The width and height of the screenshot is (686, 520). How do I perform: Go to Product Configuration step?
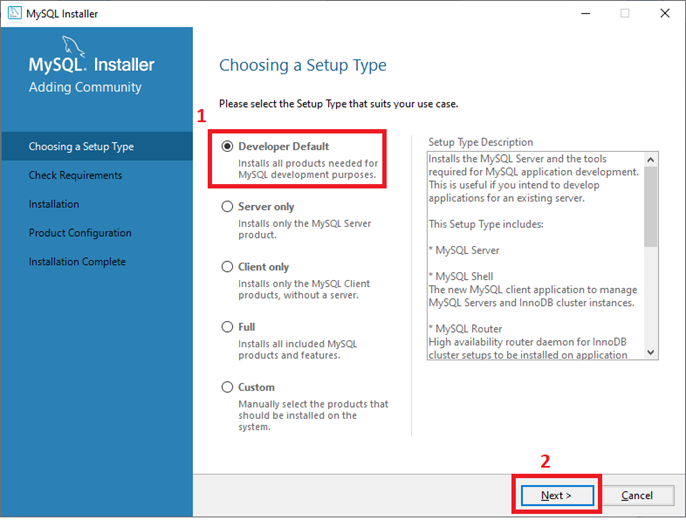pyautogui.click(x=80, y=233)
